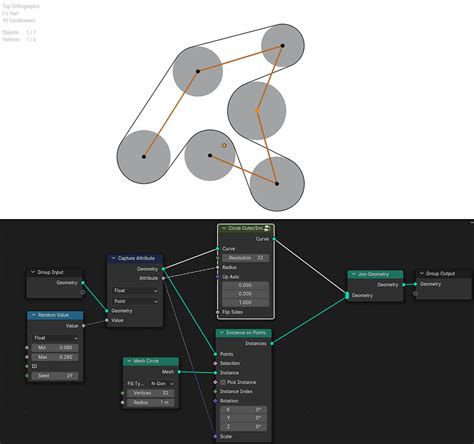Click the Geometry input socket of Group Output
The width and height of the screenshot is (474, 444).
pos(415,284)
